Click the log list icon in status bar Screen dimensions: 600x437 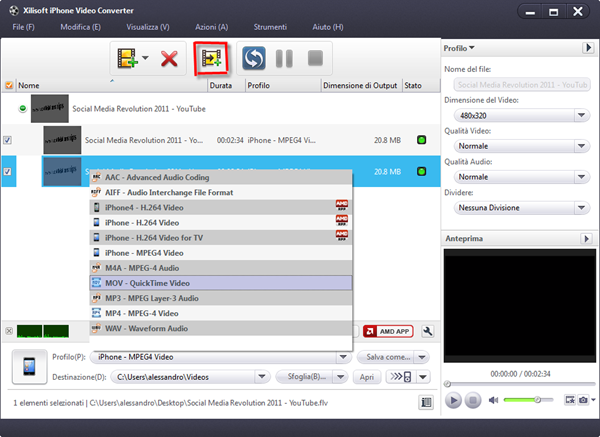pyautogui.click(x=426, y=402)
